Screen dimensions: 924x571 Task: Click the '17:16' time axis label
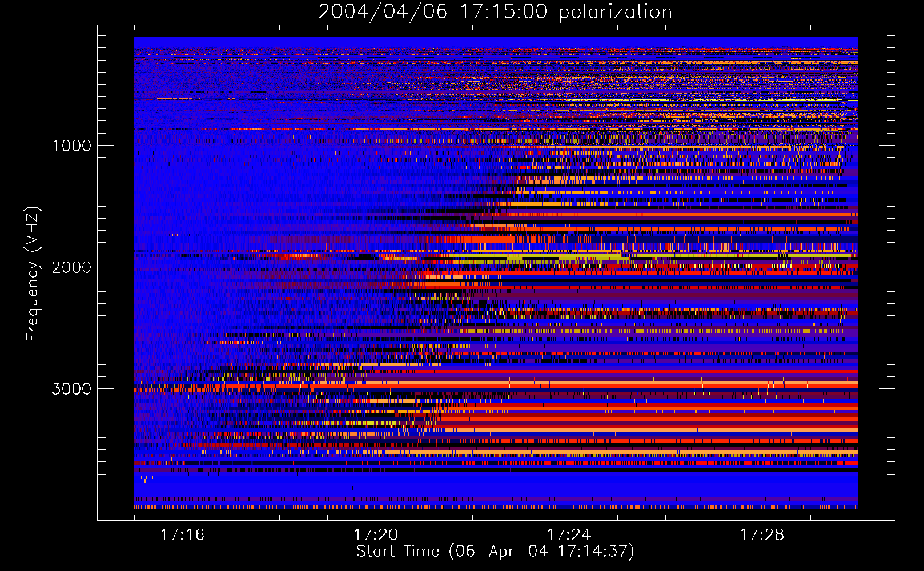click(x=182, y=535)
